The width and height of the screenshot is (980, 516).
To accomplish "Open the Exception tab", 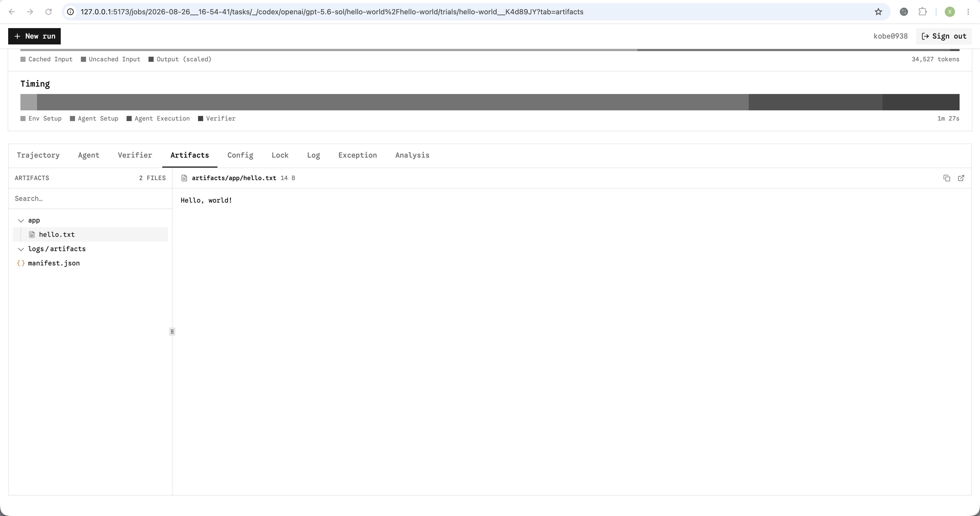I will tap(358, 155).
